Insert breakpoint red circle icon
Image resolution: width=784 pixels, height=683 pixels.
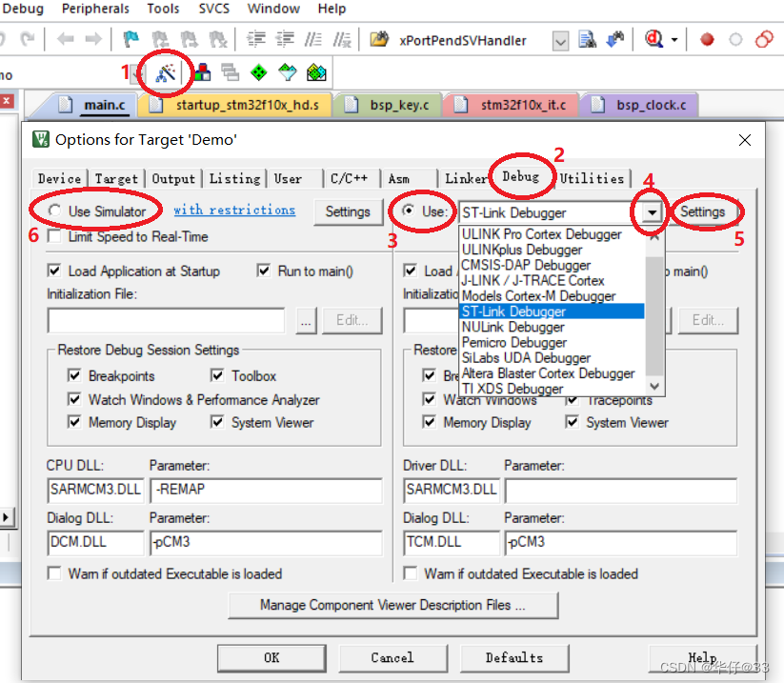click(x=707, y=39)
